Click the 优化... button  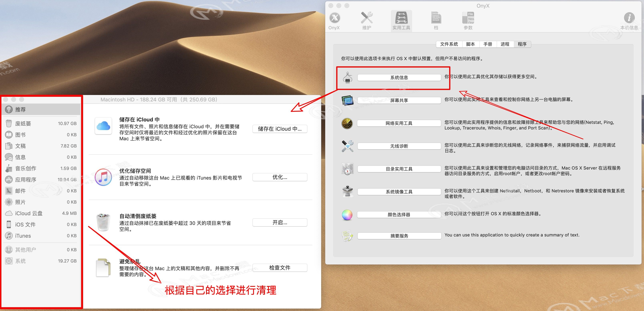pos(280,177)
